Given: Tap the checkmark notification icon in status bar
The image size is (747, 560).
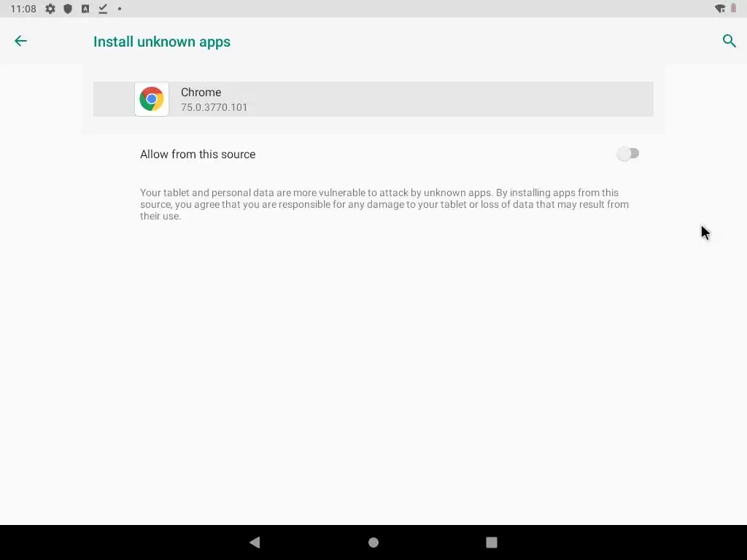Looking at the screenshot, I should 102,9.
